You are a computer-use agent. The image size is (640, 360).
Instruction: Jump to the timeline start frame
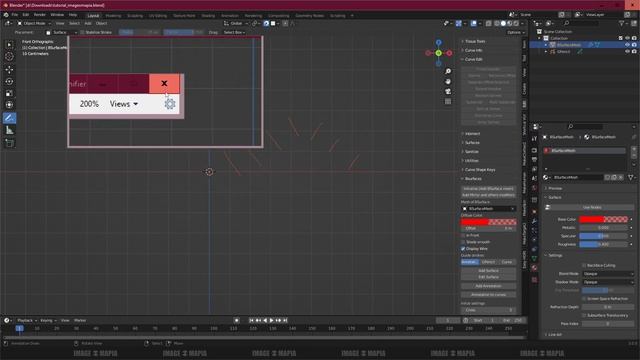tap(252, 320)
